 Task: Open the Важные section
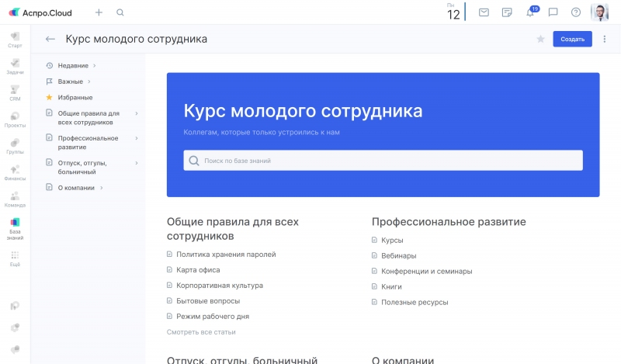point(70,81)
